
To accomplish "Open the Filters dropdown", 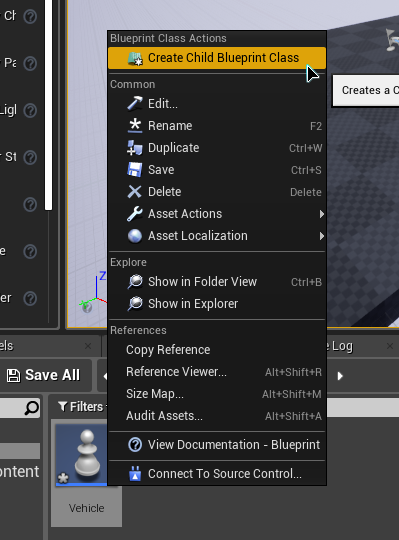I will [x=81, y=407].
